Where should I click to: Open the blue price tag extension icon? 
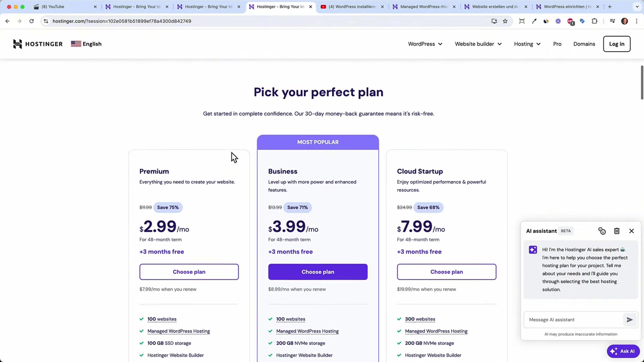[x=582, y=21]
